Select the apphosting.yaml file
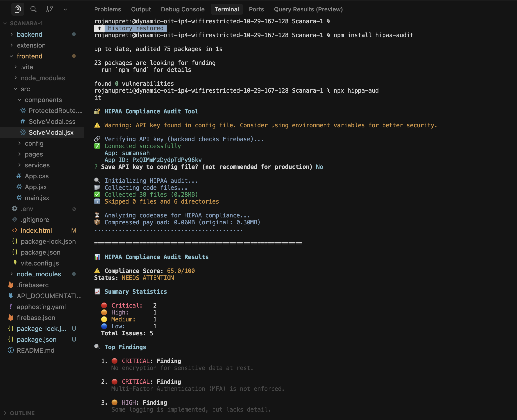This screenshot has height=420, width=517. point(41,307)
